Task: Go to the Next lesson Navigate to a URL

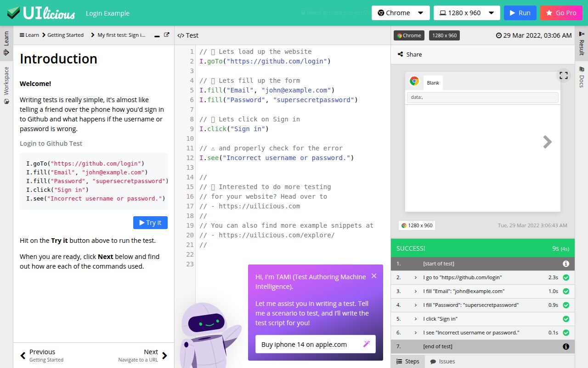Action: 143,355
